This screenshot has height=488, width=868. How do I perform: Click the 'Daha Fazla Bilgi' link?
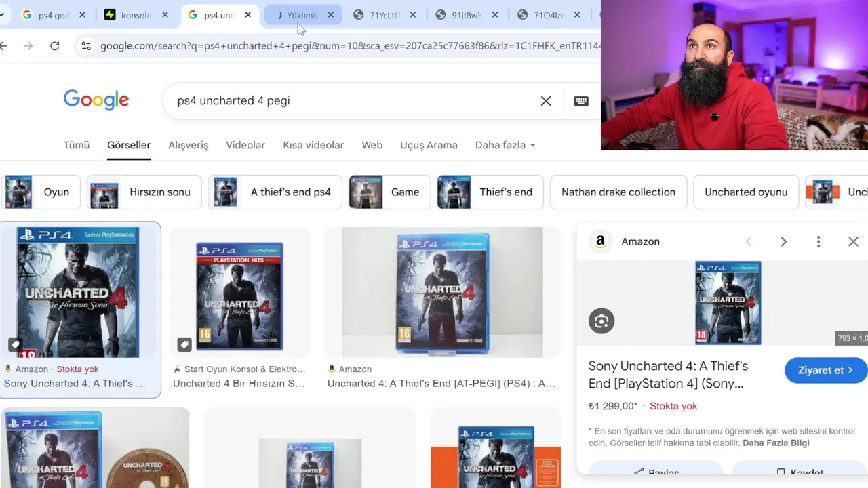[x=776, y=443]
